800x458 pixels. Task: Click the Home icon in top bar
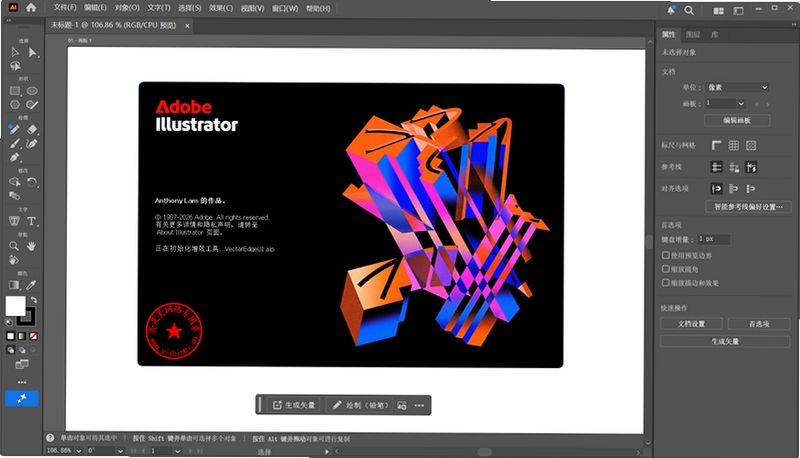click(x=31, y=8)
